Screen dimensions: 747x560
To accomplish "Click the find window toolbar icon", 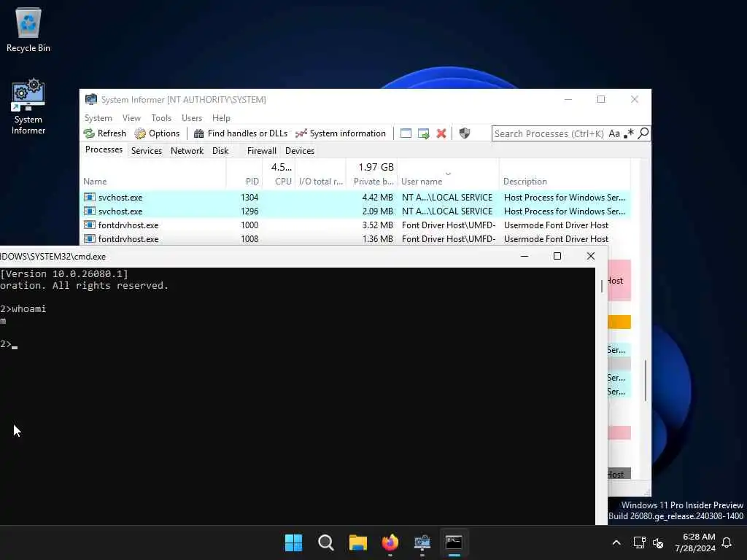I will 406,133.
